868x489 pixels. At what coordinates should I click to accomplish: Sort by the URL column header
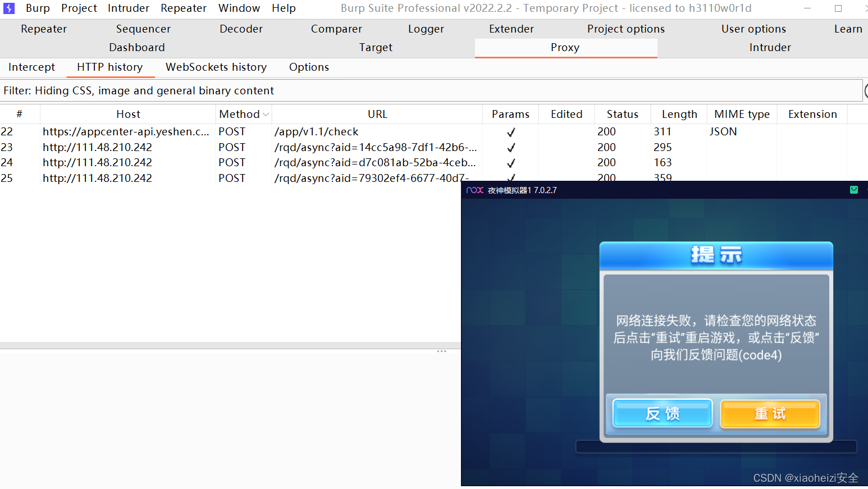(377, 115)
